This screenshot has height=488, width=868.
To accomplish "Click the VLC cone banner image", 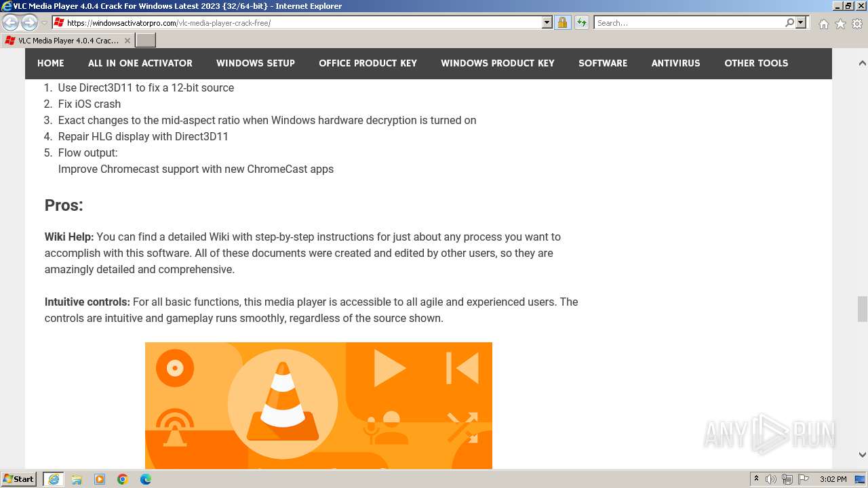I will coord(319,405).
